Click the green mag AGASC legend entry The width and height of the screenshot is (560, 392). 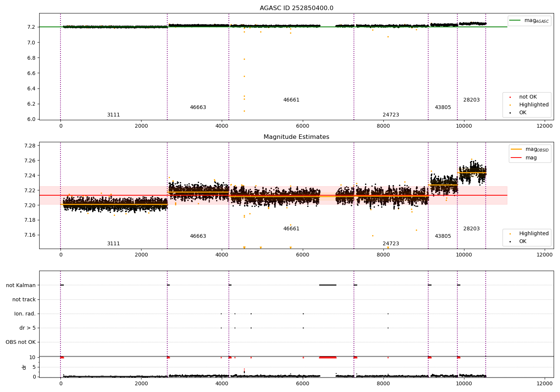(529, 21)
